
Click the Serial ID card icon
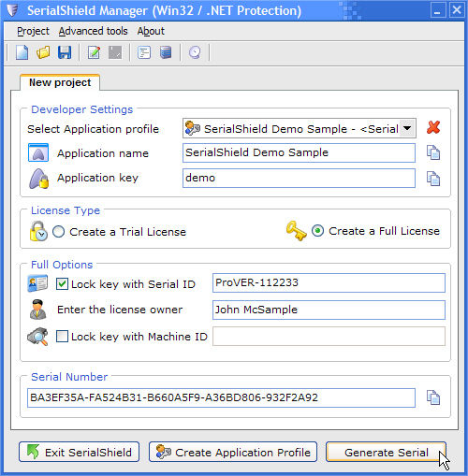pyautogui.click(x=37, y=283)
